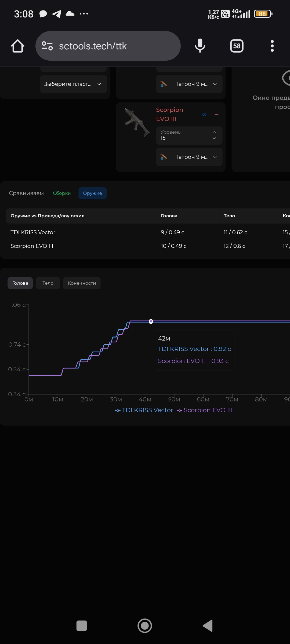The height and width of the screenshot is (644, 290).
Task: Open the browser three-dot menu
Action: [272, 46]
